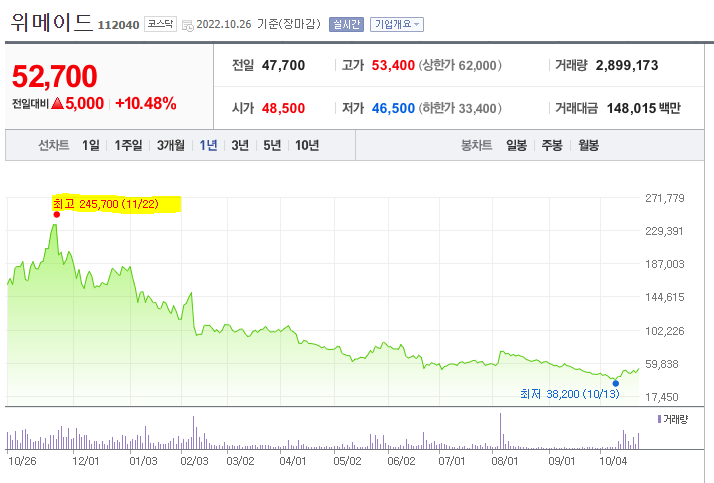Click the 하한가 33,400 text
Image resolution: width=714 pixels, height=483 pixels.
pyautogui.click(x=460, y=108)
